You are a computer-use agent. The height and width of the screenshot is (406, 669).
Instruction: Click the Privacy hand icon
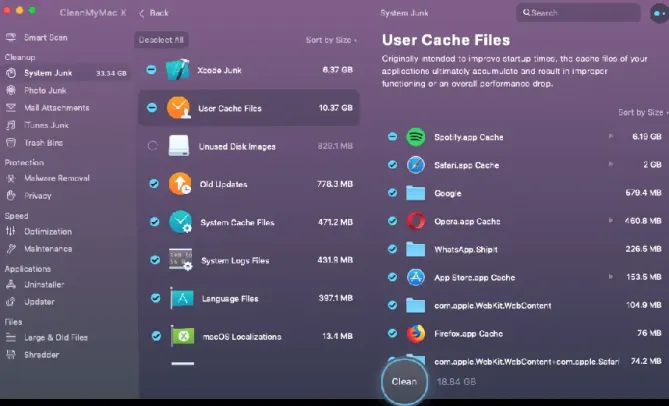point(11,196)
